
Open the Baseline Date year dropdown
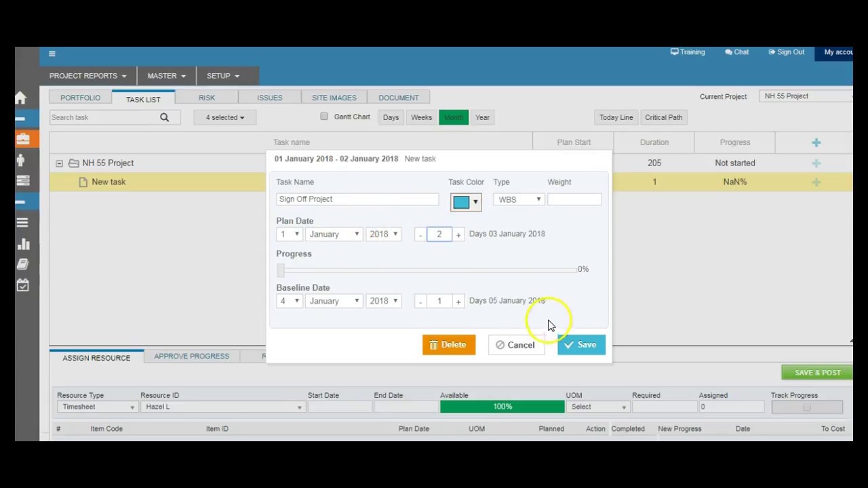coord(383,301)
